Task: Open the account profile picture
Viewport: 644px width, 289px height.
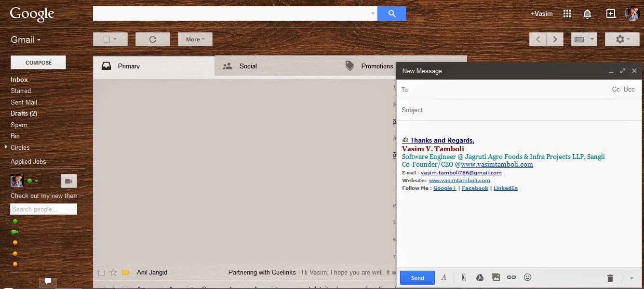Action: pyautogui.click(x=632, y=13)
